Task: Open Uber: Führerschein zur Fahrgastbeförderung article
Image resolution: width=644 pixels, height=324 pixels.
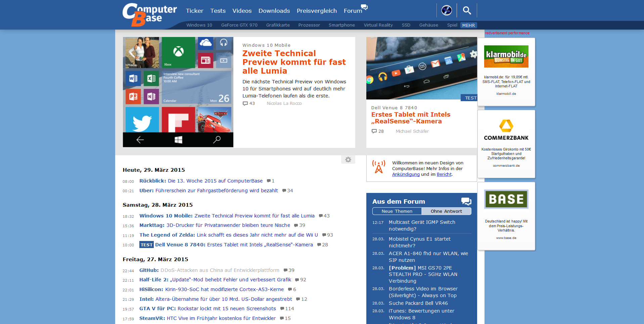Action: [209, 191]
